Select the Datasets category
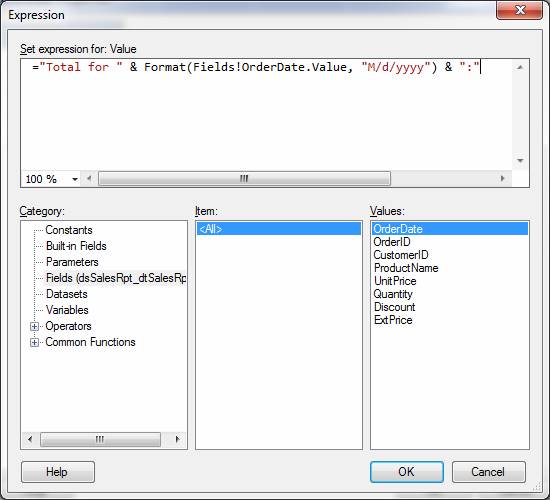This screenshot has width=550, height=500. [x=67, y=294]
